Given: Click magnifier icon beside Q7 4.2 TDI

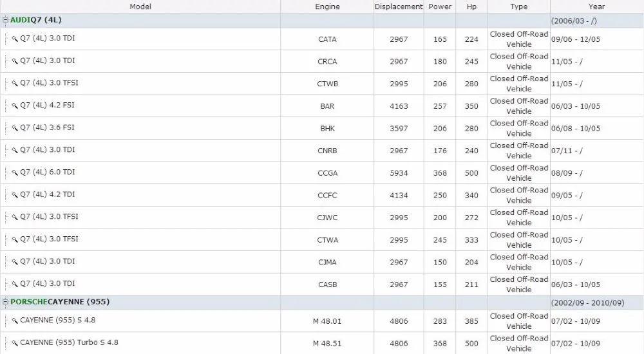Looking at the screenshot, I should click(15, 194).
